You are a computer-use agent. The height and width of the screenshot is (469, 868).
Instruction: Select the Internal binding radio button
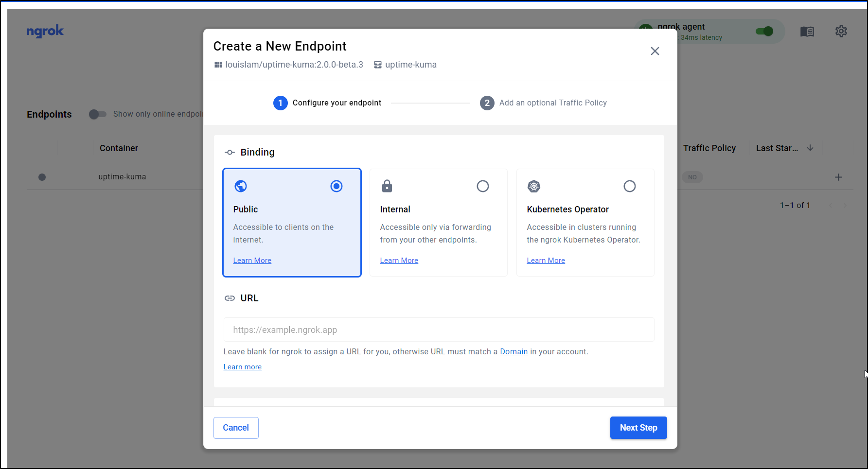point(482,186)
